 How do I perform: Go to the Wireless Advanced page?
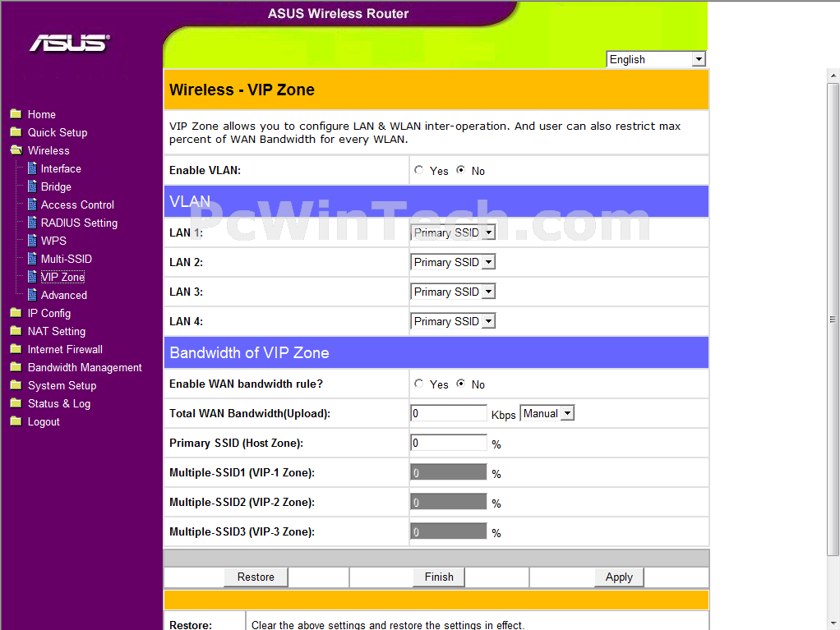tap(64, 296)
